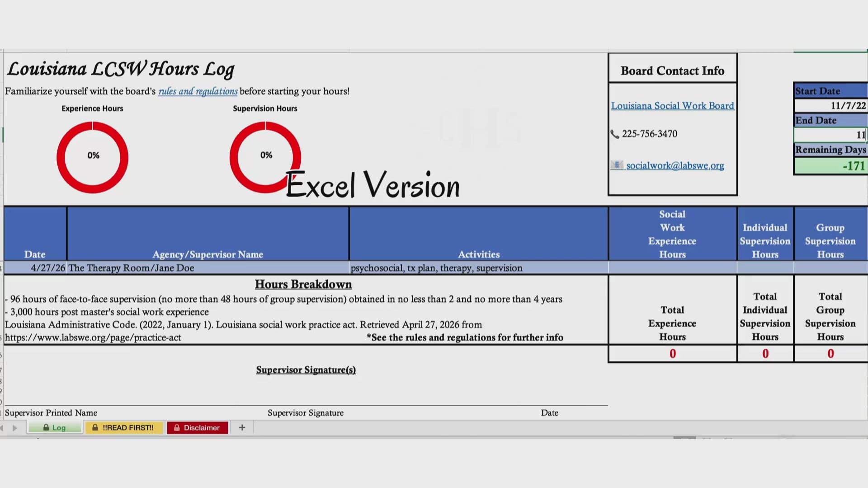Screen dimensions: 868x488
Task: Click the phone icon beside 225-756-3470
Action: click(x=615, y=134)
